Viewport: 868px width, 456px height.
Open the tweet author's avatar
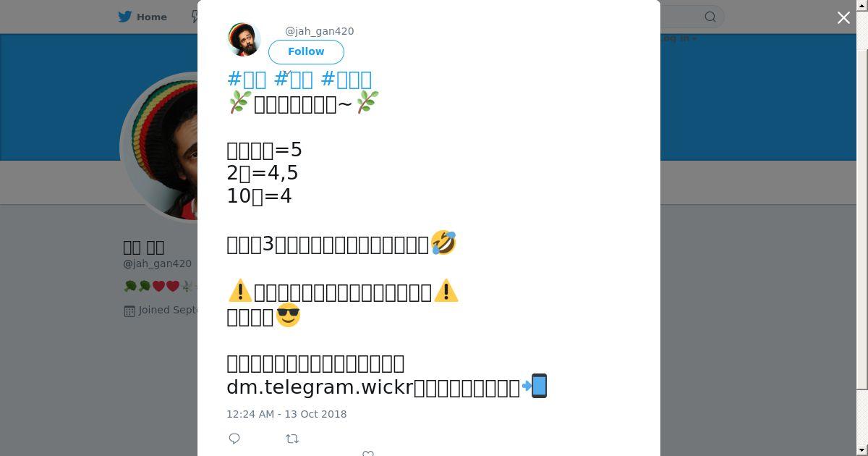(x=244, y=39)
